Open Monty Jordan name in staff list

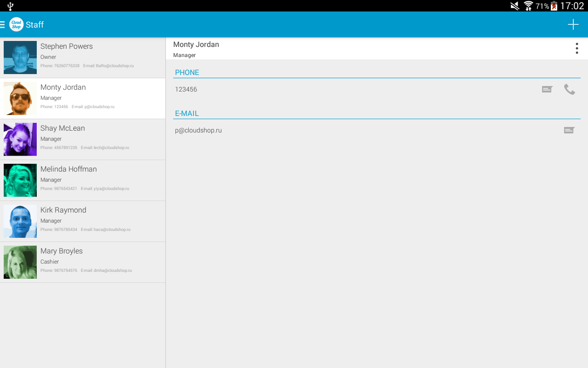(x=63, y=87)
